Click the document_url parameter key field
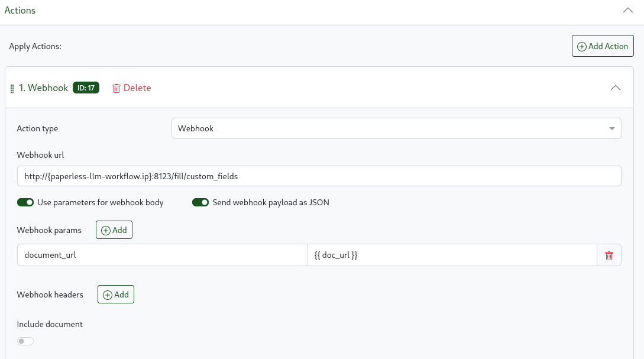Screen dimensions: 644x359 161,255
